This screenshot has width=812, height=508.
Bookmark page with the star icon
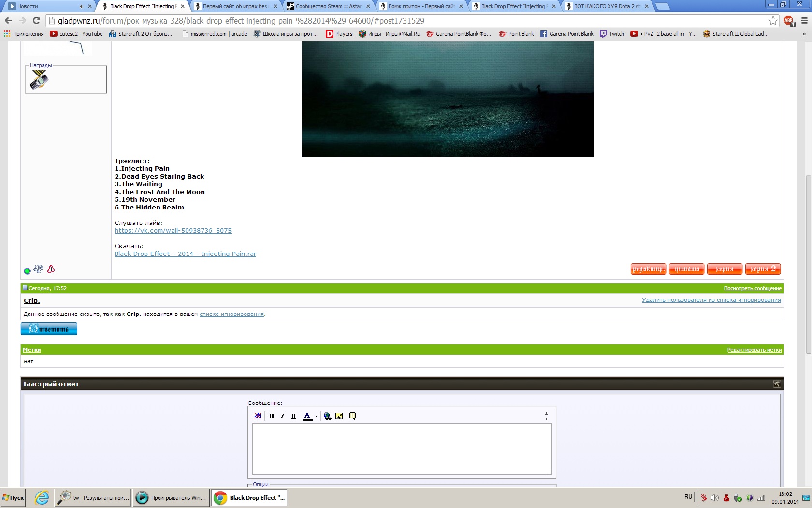[773, 21]
